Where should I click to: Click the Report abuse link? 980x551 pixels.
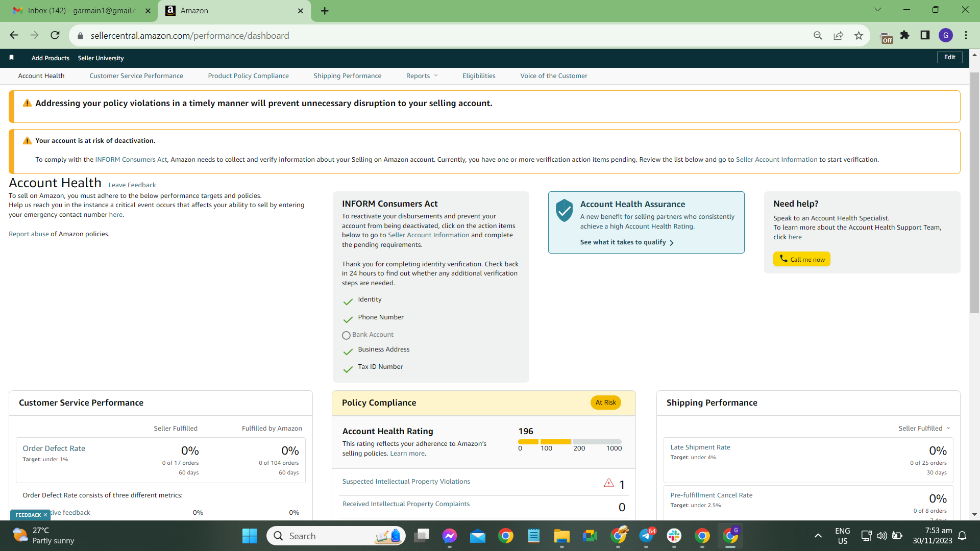tap(29, 234)
